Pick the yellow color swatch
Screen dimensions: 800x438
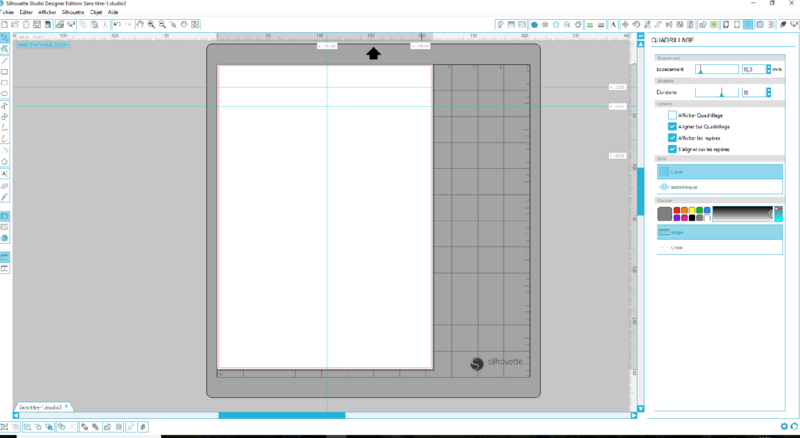(692, 210)
